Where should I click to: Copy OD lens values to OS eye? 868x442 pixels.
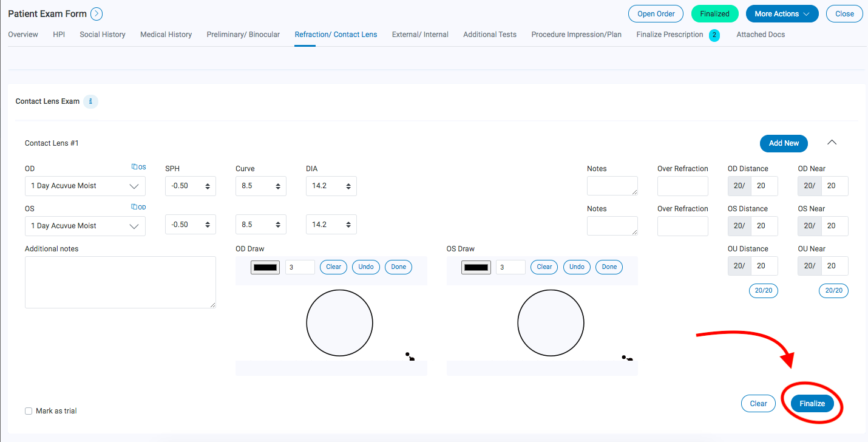pyautogui.click(x=138, y=167)
